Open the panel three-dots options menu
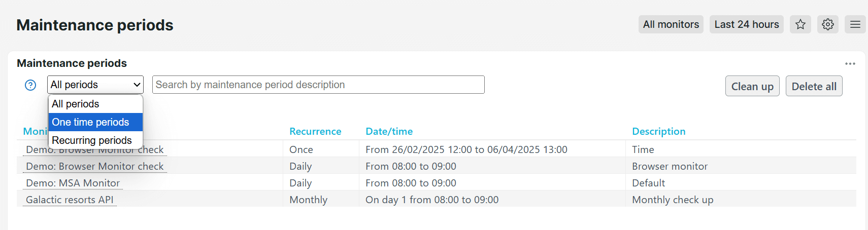This screenshot has width=868, height=230. tap(850, 64)
